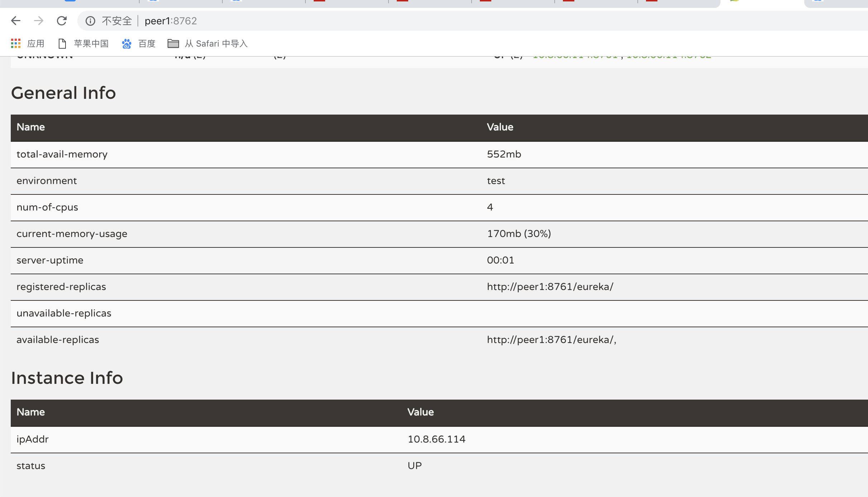Click the 552mb total-avail-memory value

(x=504, y=154)
